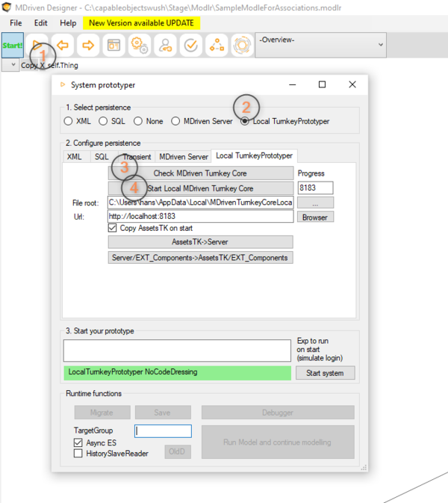Image resolution: width=448 pixels, height=503 pixels.
Task: Click the Debugger button
Action: tap(278, 413)
